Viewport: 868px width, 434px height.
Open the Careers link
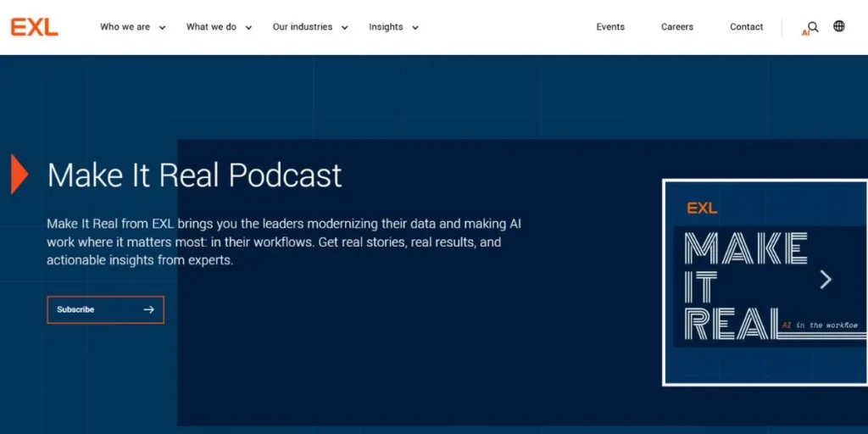pyautogui.click(x=677, y=27)
